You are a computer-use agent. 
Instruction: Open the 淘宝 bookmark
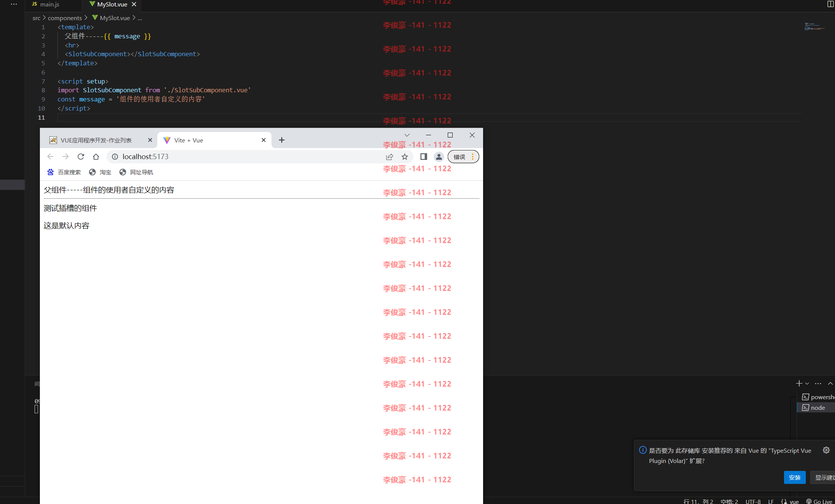(100, 172)
